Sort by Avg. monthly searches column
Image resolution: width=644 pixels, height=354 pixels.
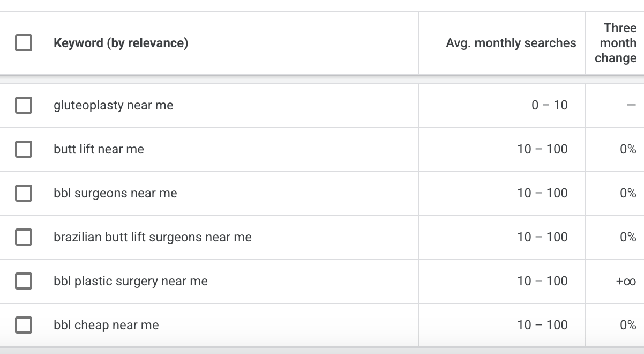511,43
